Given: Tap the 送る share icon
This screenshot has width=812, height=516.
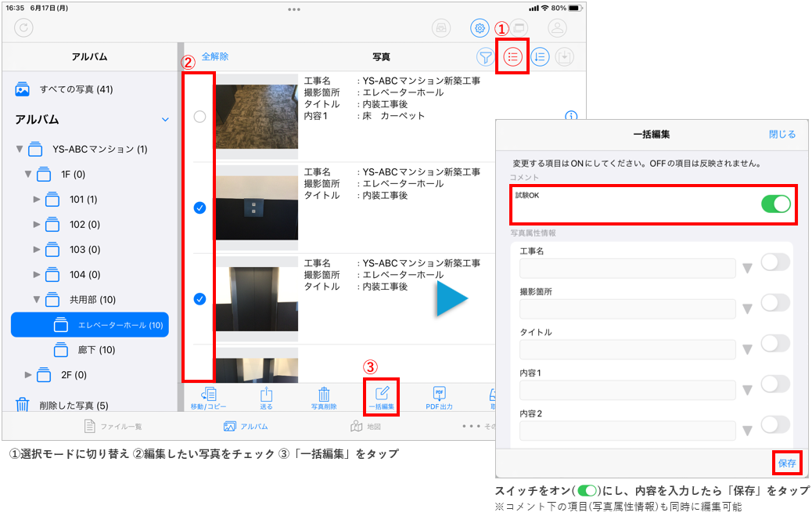Looking at the screenshot, I should pos(266,398).
